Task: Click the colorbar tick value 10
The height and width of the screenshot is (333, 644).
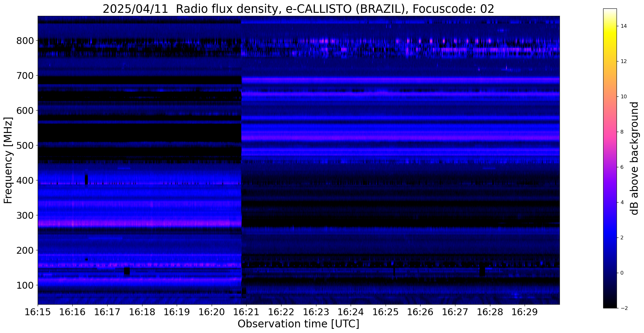Action: (x=624, y=97)
